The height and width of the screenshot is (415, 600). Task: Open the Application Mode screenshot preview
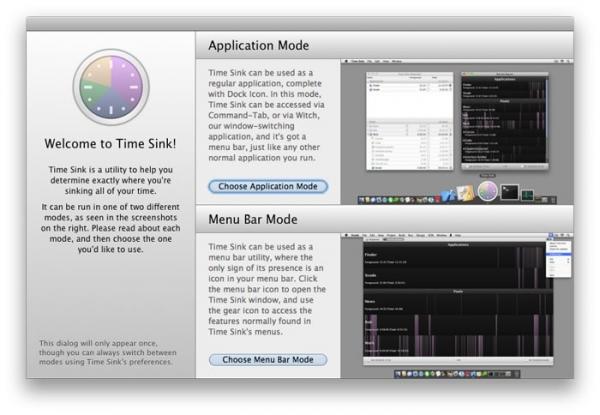[457, 132]
